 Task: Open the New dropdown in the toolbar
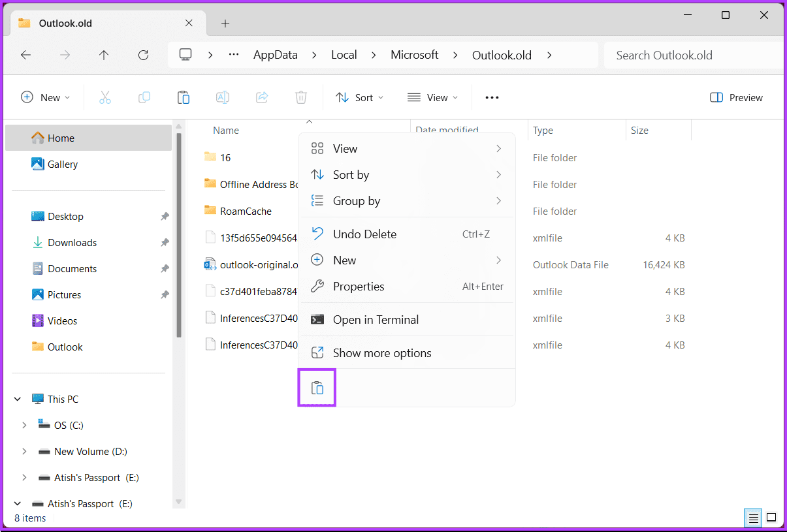point(45,97)
